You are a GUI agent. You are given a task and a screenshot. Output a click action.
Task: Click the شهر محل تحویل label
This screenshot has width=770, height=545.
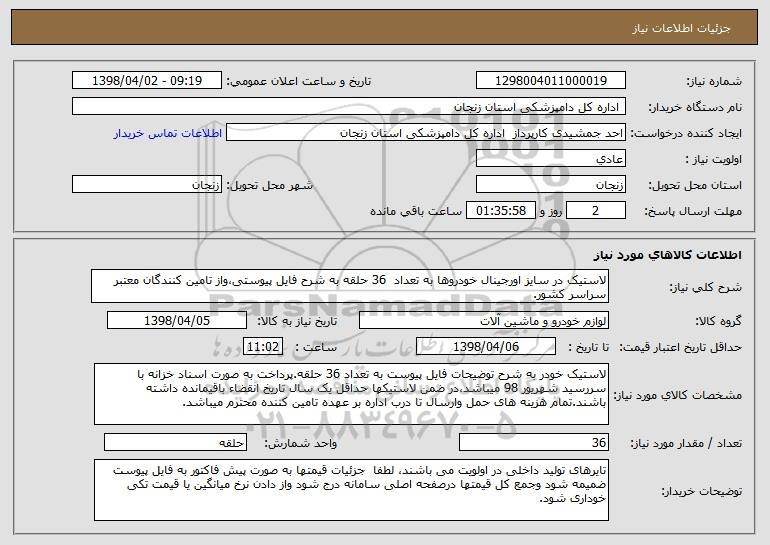pyautogui.click(x=269, y=186)
